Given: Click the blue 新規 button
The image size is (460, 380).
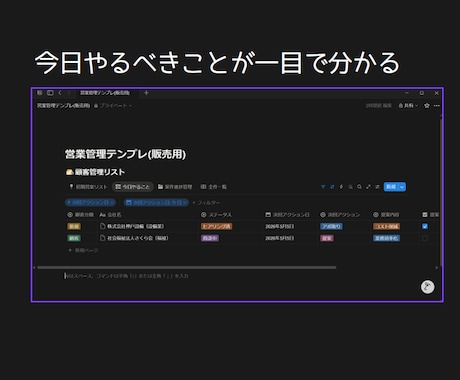Looking at the screenshot, I should click(391, 187).
